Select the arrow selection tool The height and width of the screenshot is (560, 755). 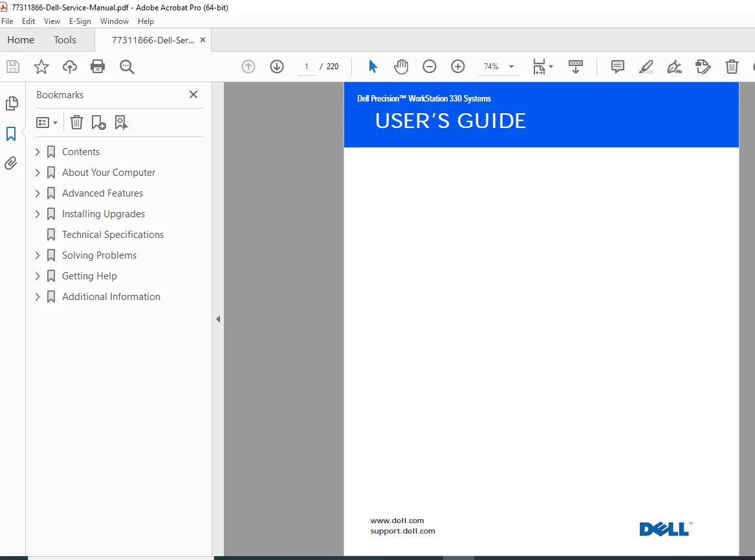[373, 67]
